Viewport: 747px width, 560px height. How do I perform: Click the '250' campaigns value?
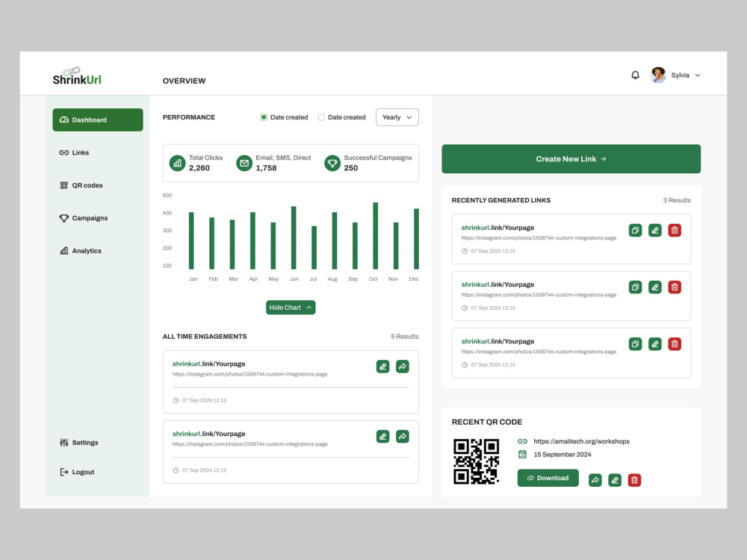coord(350,168)
